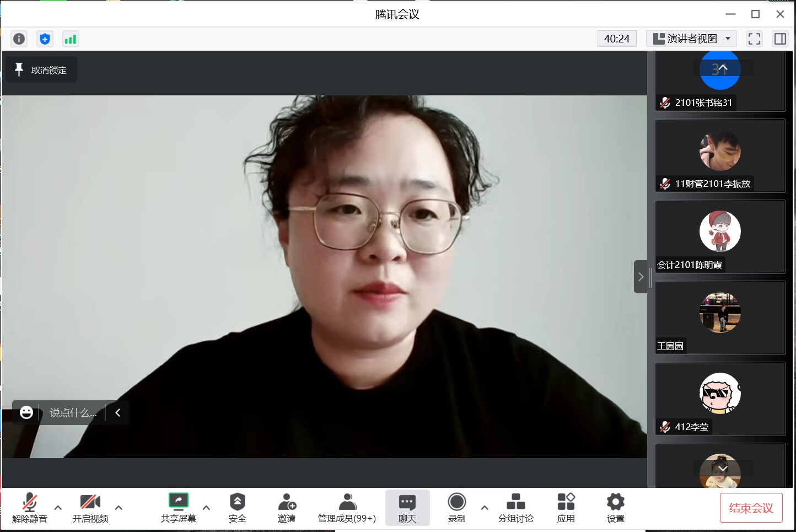
Task: Click Unpin (取消锁定) button
Action: [x=41, y=70]
